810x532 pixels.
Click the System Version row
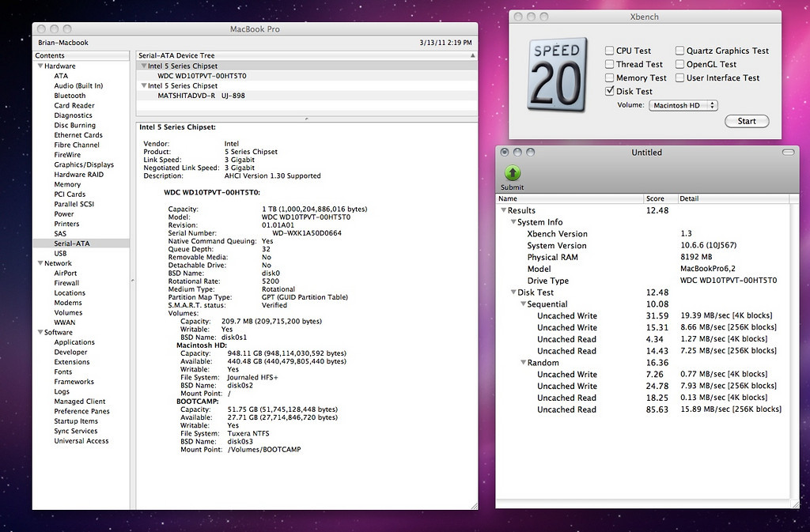click(x=642, y=246)
